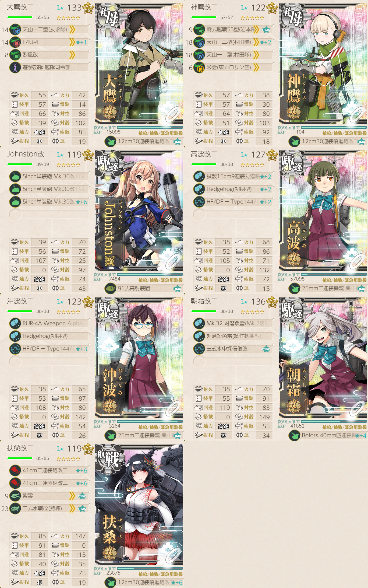Click Bofors 40mm四連装機関砲 reinforcement slot
Image resolution: width=368 pixels, height=588 pixels.
pyautogui.click(x=327, y=435)
